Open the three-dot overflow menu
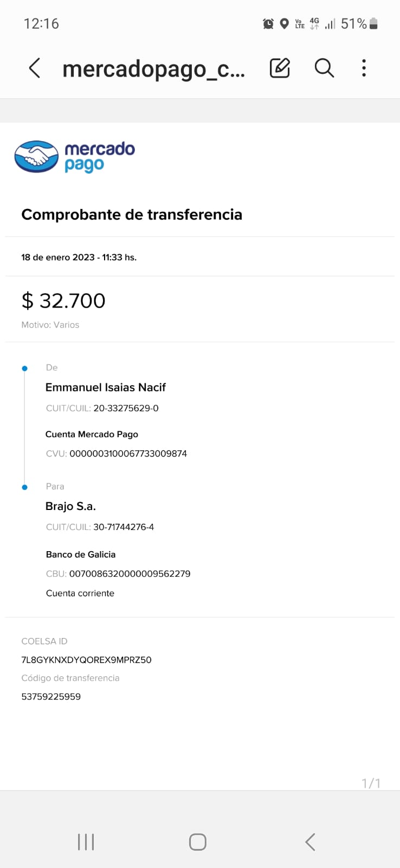Image resolution: width=400 pixels, height=868 pixels. (364, 68)
